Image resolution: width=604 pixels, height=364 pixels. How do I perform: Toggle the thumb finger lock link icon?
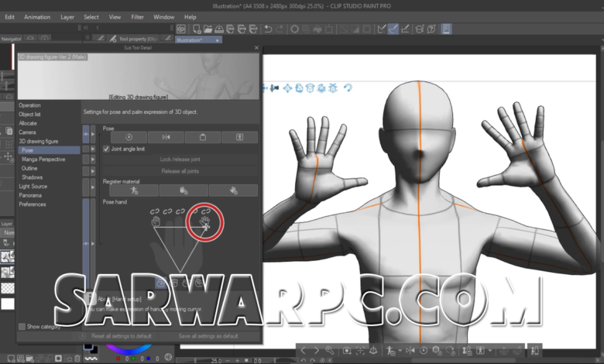tap(154, 211)
